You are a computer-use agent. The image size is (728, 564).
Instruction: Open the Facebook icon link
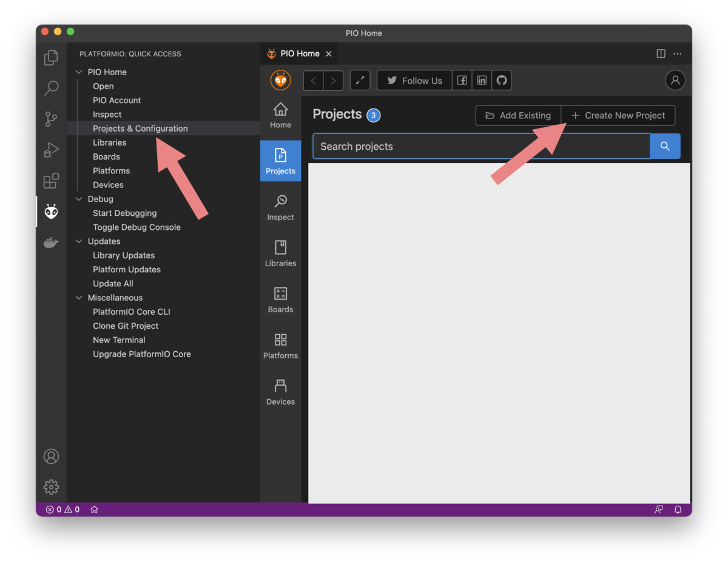point(462,81)
